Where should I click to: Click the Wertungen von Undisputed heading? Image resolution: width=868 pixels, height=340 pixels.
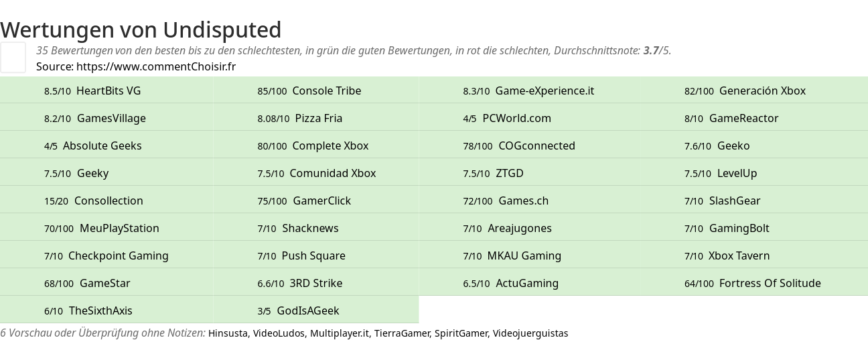tap(141, 30)
